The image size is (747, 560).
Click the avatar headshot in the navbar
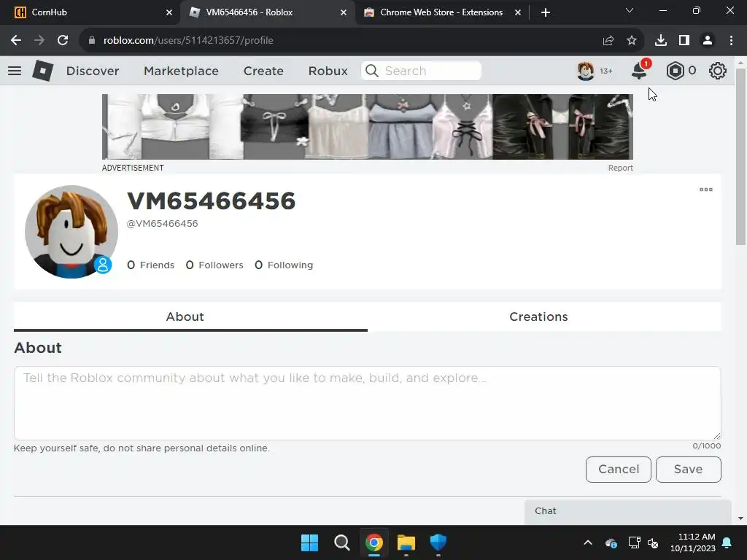(x=586, y=71)
